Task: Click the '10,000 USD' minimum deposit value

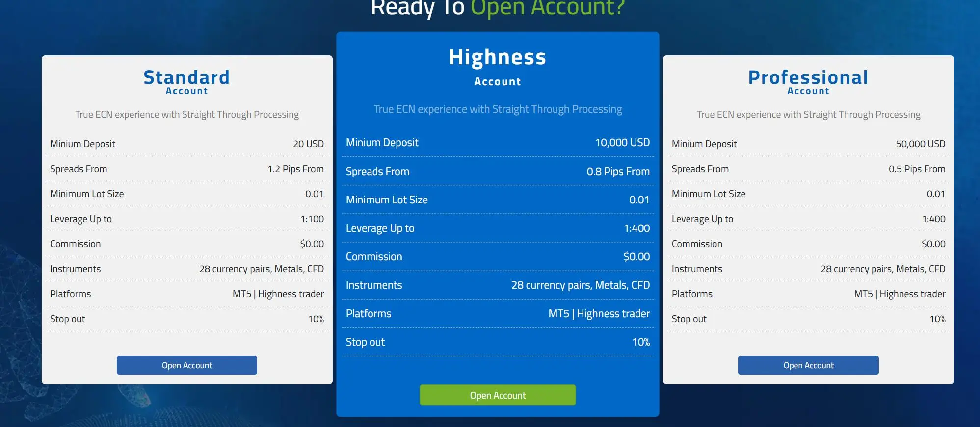Action: click(622, 143)
